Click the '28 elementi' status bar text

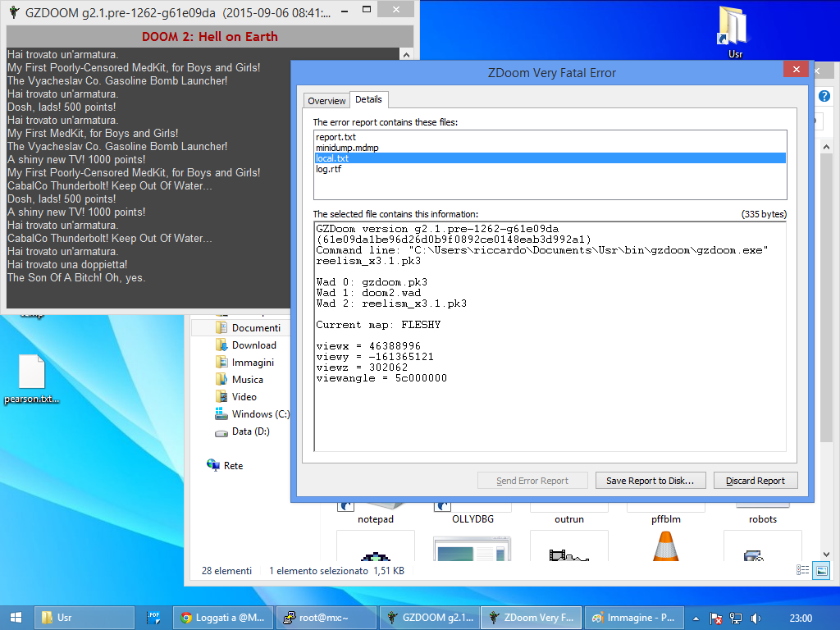(226, 571)
